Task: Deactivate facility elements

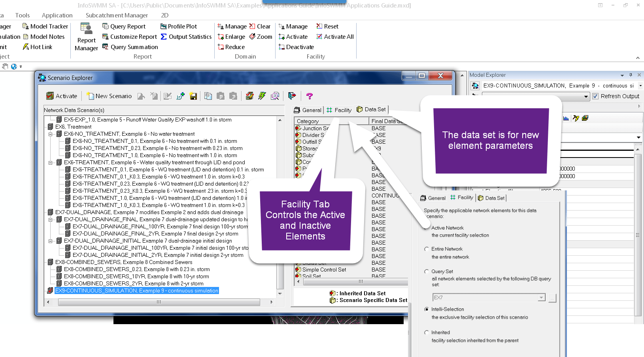Action: (x=296, y=47)
